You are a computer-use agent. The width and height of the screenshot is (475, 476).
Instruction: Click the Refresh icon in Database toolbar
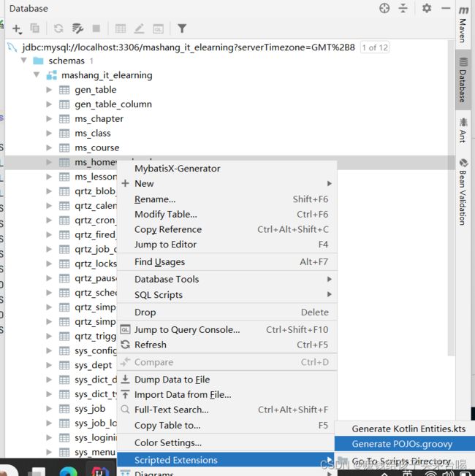point(58,28)
